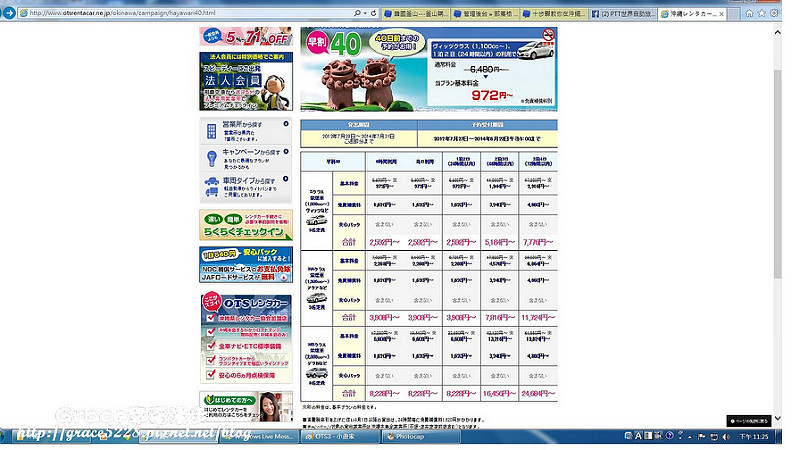Open the OTS3 - 小畫家 taskbar window
Viewport: 800px width, 450px height.
point(340,437)
